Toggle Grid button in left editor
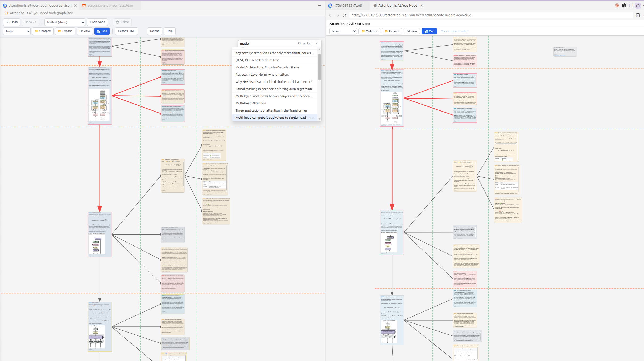Viewport: 644px width, 361px height. 102,31
